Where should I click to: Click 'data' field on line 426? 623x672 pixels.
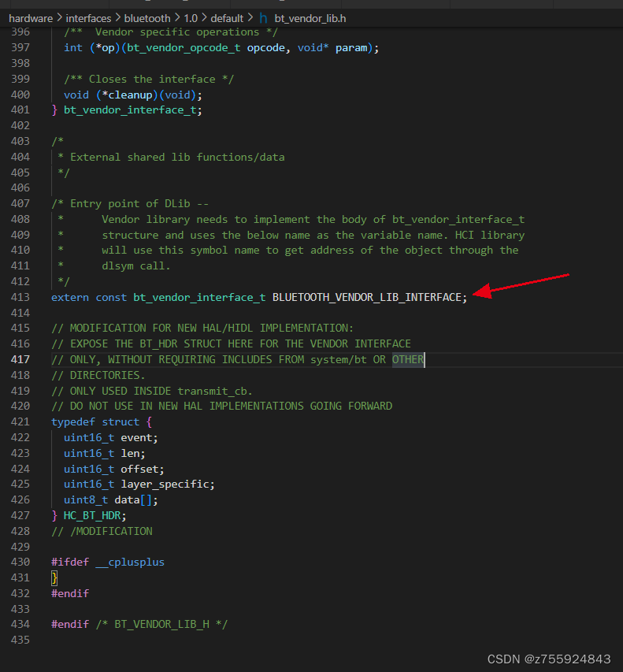click(127, 499)
